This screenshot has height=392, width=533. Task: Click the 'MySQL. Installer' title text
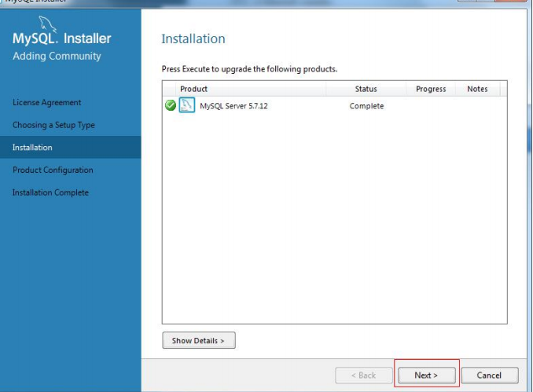(x=62, y=38)
